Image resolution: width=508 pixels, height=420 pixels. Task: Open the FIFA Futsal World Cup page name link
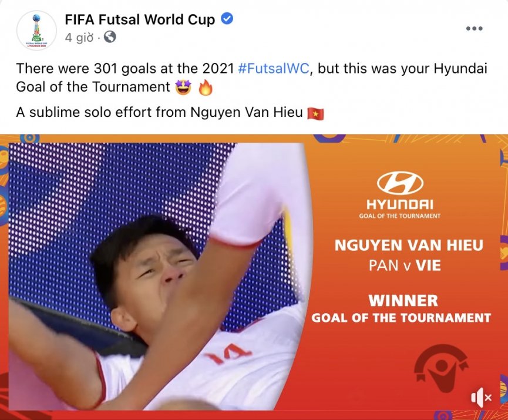click(x=139, y=19)
